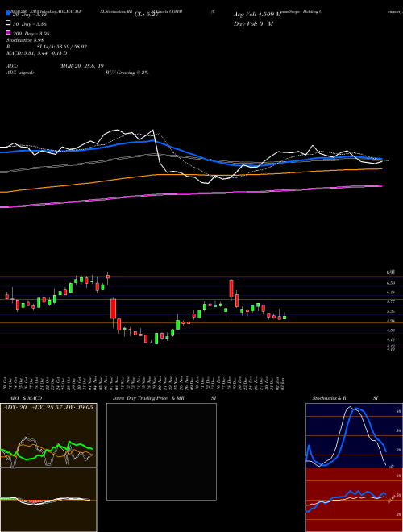
Task: Click the 'ADX signal:' label
Action: [x=19, y=73]
